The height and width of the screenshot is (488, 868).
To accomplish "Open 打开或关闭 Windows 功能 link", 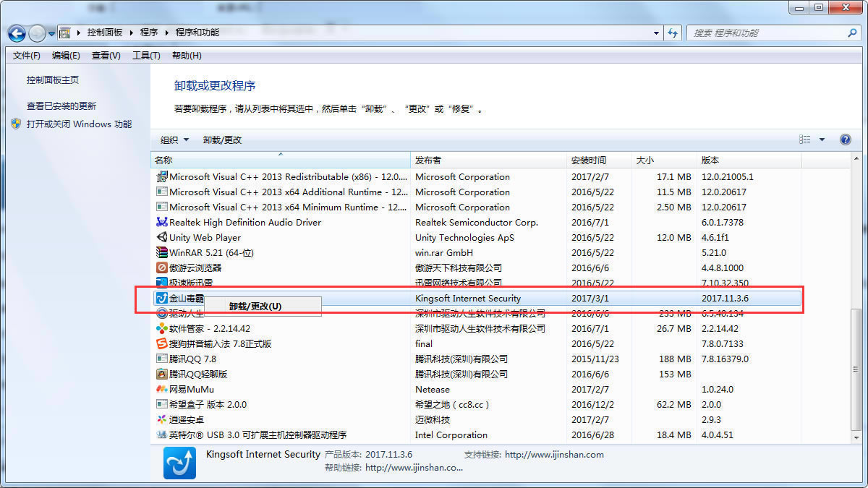I will (80, 124).
